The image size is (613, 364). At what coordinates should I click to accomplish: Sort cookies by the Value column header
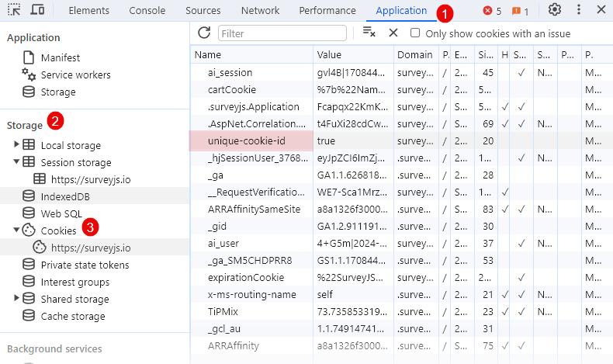353,55
